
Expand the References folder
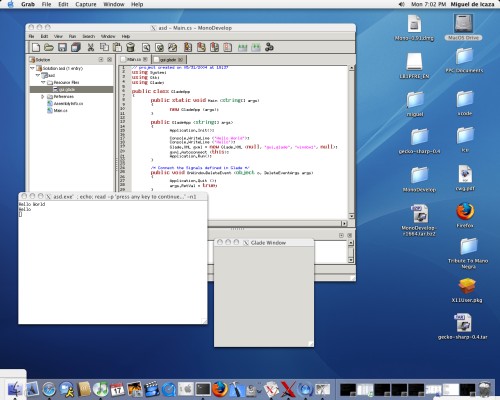43,97
